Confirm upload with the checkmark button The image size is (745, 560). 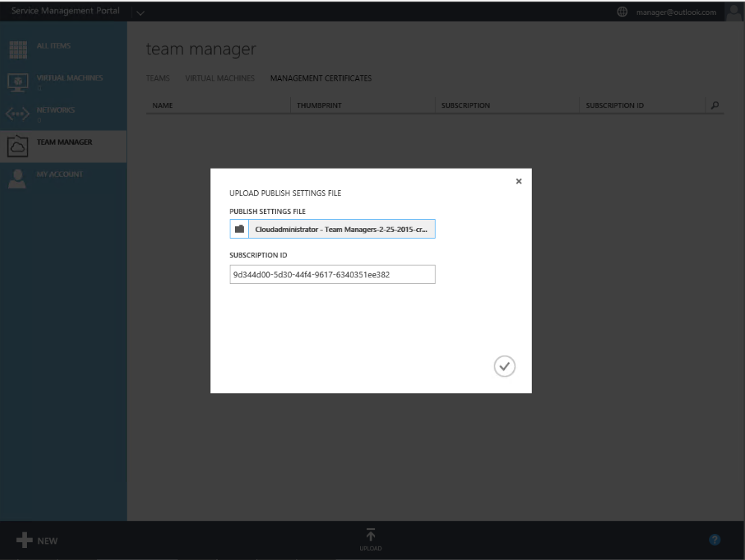505,365
